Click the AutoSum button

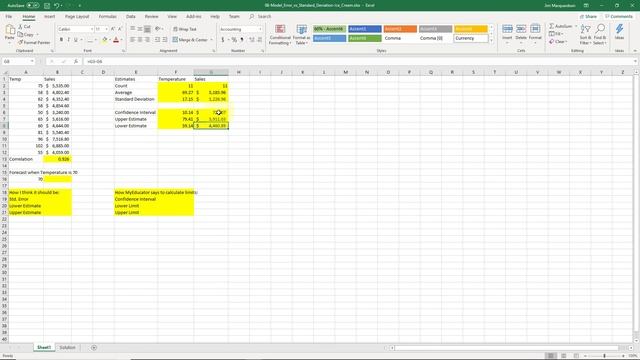pyautogui.click(x=560, y=26)
